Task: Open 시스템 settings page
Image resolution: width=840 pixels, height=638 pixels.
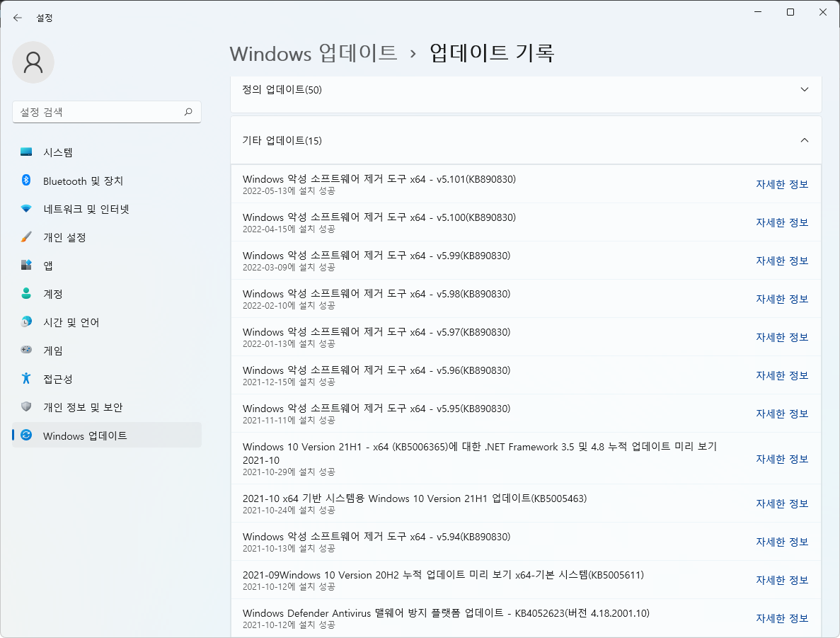Action: click(107, 152)
